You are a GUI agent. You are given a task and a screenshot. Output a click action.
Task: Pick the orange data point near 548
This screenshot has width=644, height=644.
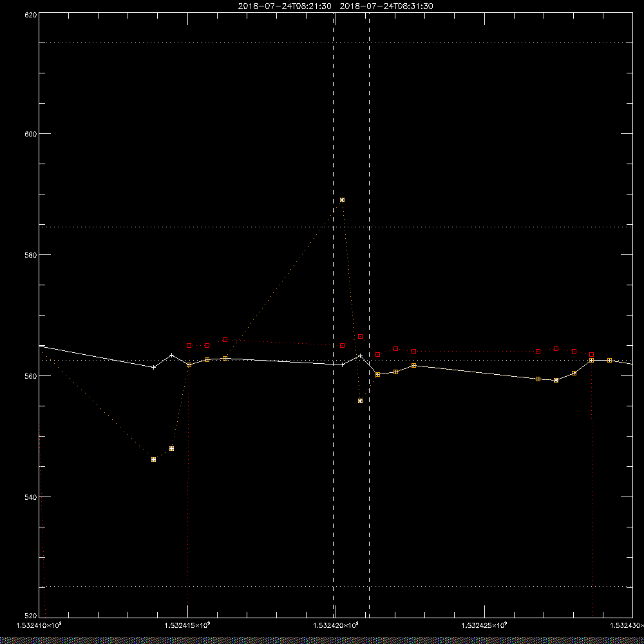click(x=172, y=448)
